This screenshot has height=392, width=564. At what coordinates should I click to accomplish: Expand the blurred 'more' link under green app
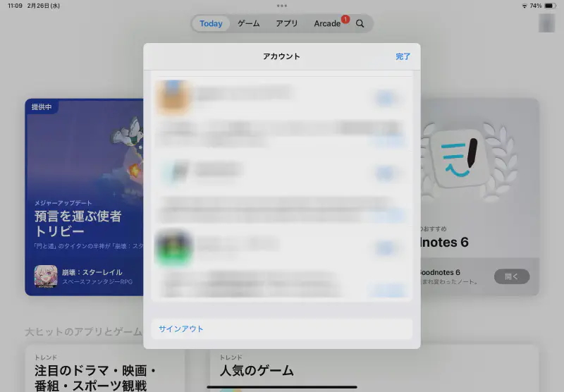[389, 290]
